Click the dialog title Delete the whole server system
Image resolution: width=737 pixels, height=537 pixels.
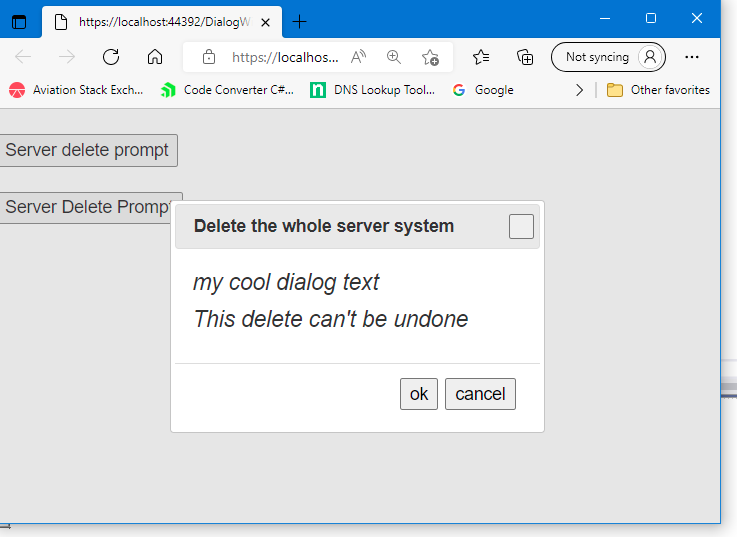(324, 226)
